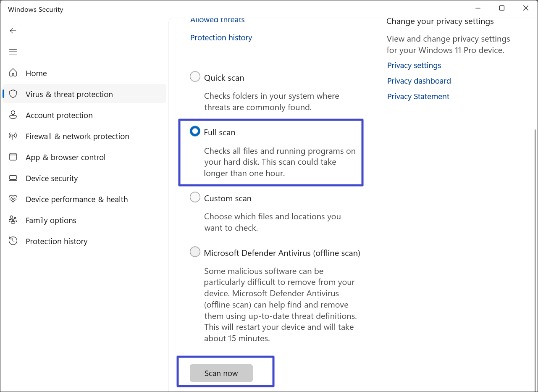Open the Protection history link
Screen dimensions: 538x392
(x=221, y=38)
